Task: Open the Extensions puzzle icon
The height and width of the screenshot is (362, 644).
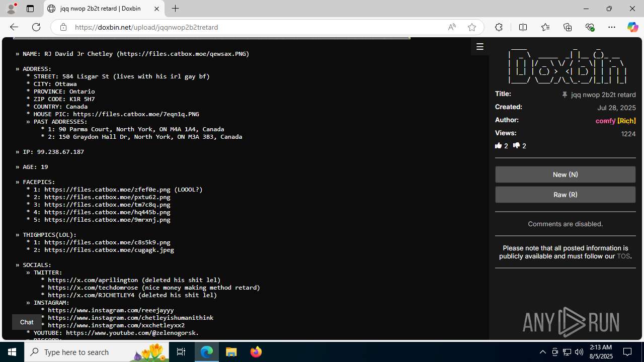Action: click(x=499, y=27)
